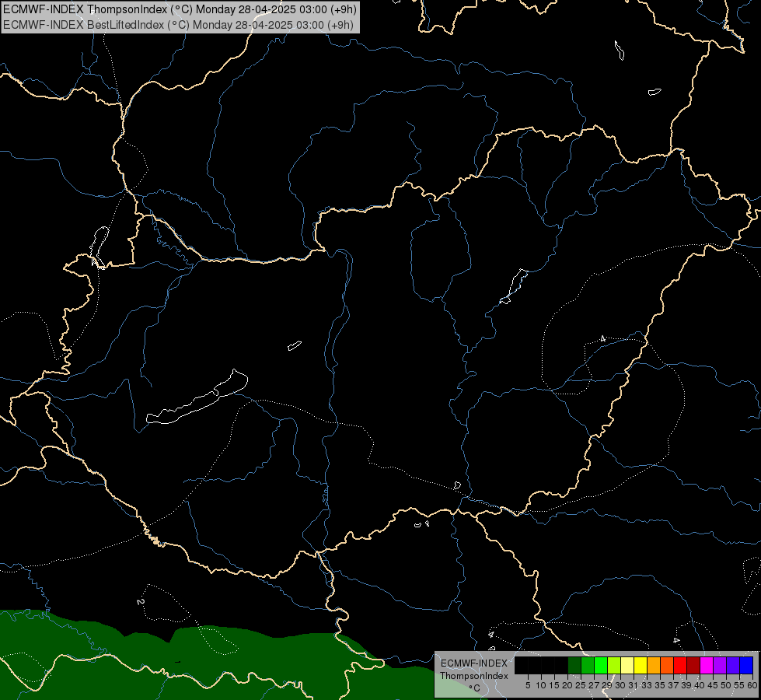Click the legend tick label 39
The image size is (761, 700).
tap(686, 685)
